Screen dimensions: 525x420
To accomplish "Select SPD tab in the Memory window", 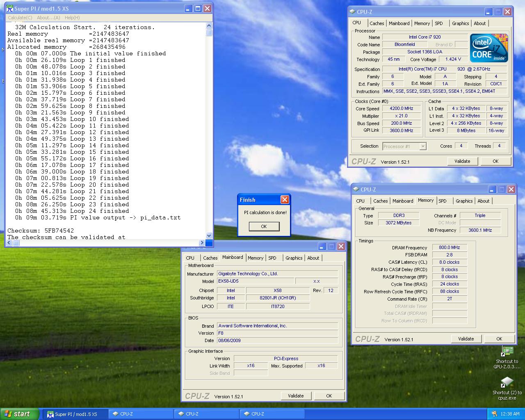I will coord(443,201).
